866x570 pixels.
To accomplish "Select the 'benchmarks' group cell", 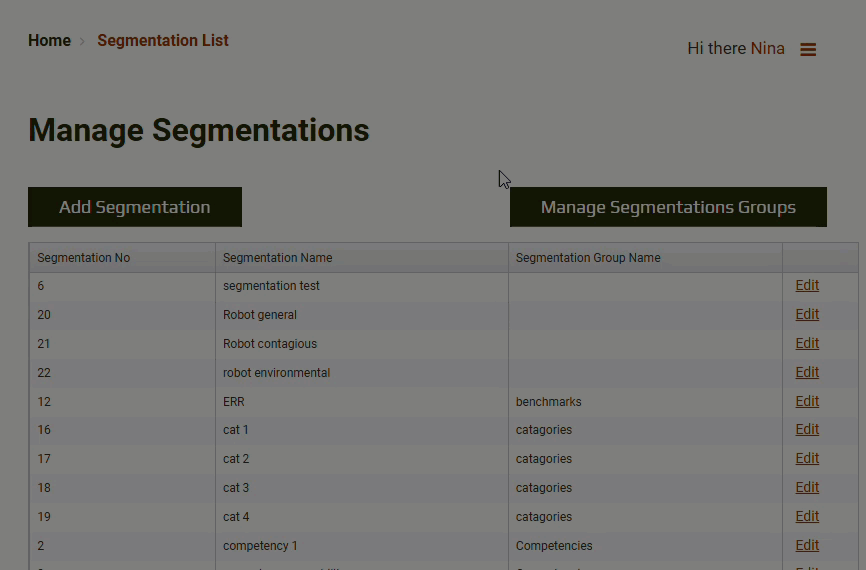I will coord(645,402).
